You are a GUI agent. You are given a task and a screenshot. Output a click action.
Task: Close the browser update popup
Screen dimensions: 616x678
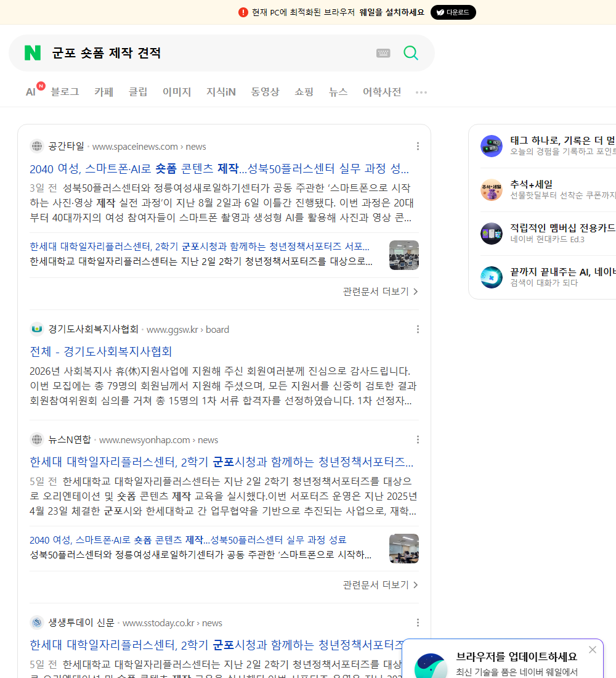coord(592,650)
